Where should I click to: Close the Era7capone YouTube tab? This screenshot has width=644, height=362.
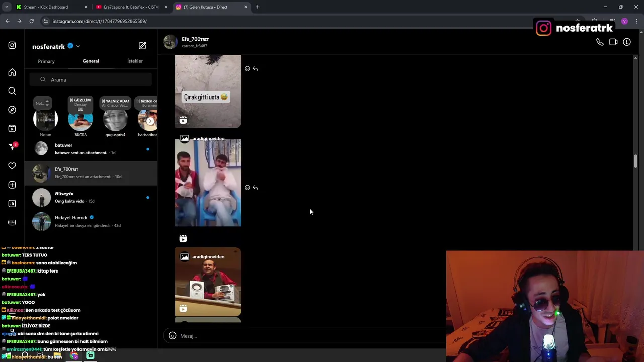166,7
